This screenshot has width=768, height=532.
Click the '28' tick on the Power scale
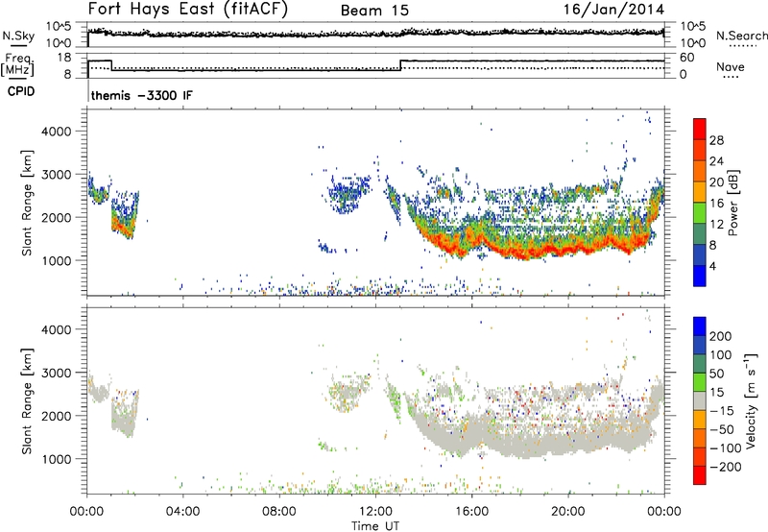pos(716,140)
